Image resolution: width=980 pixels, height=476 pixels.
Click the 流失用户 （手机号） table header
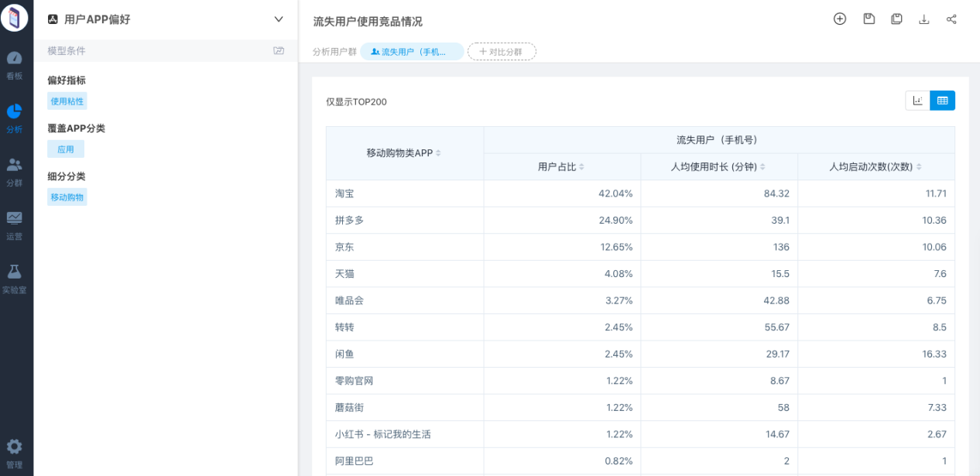click(719, 140)
